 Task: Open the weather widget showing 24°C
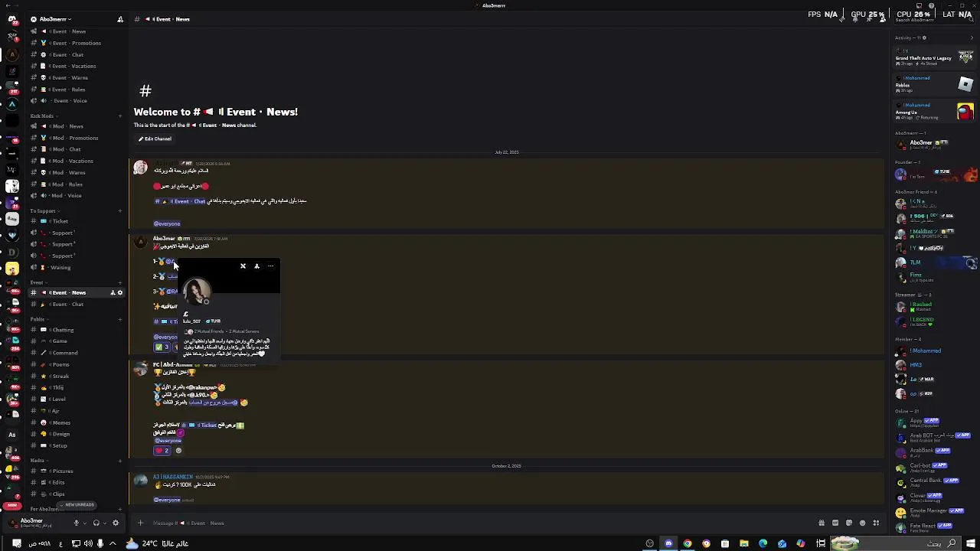pos(157,543)
